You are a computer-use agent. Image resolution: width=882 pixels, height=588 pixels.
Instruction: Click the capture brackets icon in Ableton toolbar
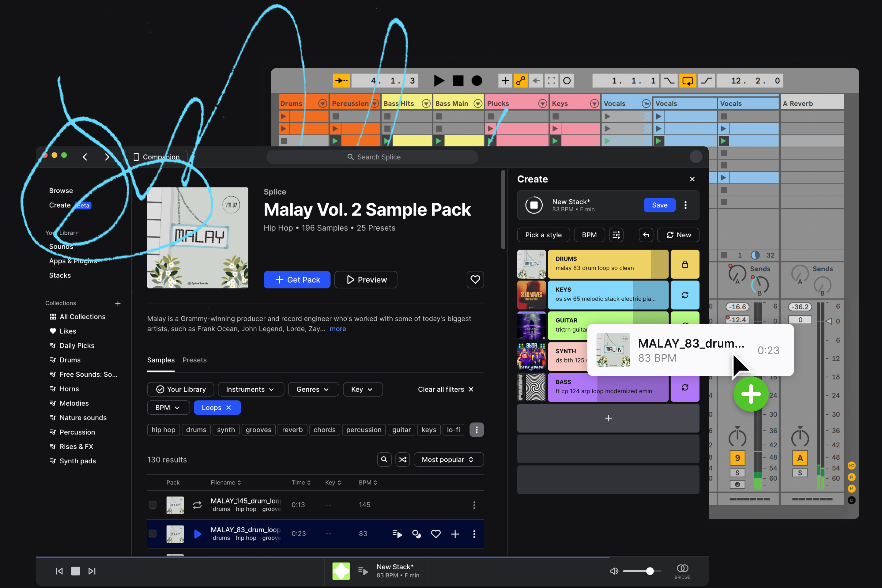pyautogui.click(x=552, y=81)
